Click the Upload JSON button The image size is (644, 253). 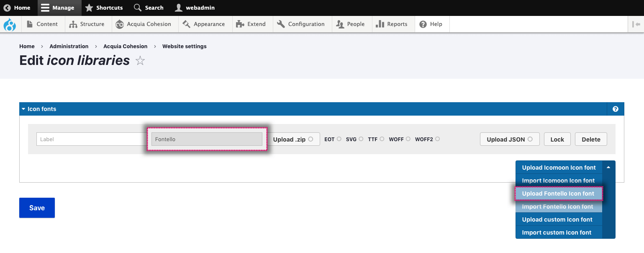(x=510, y=139)
